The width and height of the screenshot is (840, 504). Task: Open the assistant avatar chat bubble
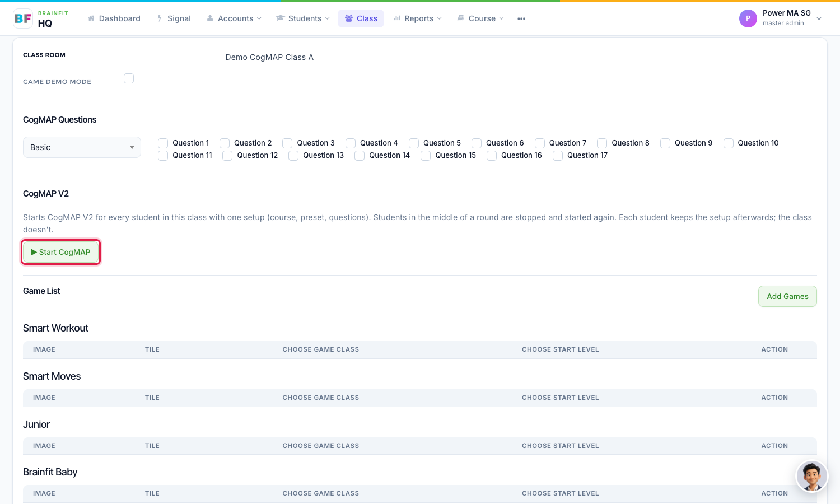[x=812, y=476]
